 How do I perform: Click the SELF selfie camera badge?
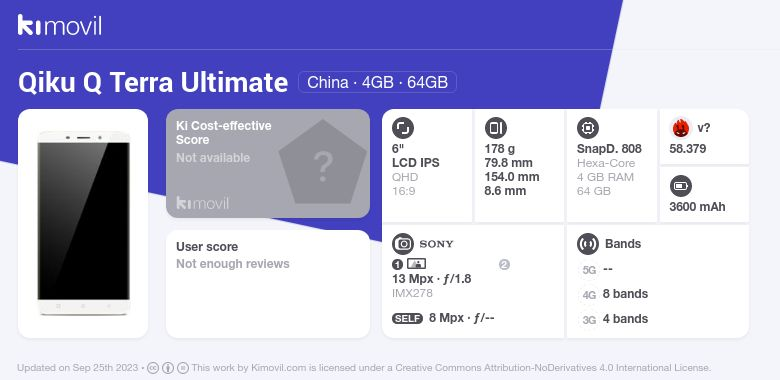(x=407, y=318)
